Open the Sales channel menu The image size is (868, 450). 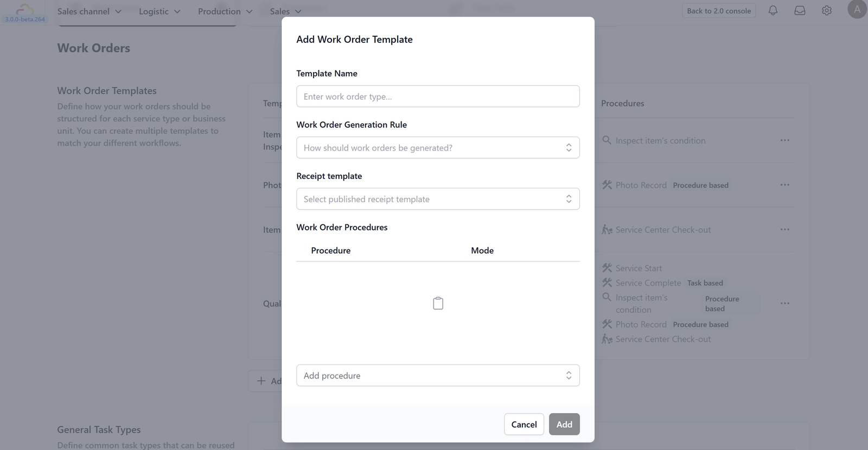pos(89,11)
